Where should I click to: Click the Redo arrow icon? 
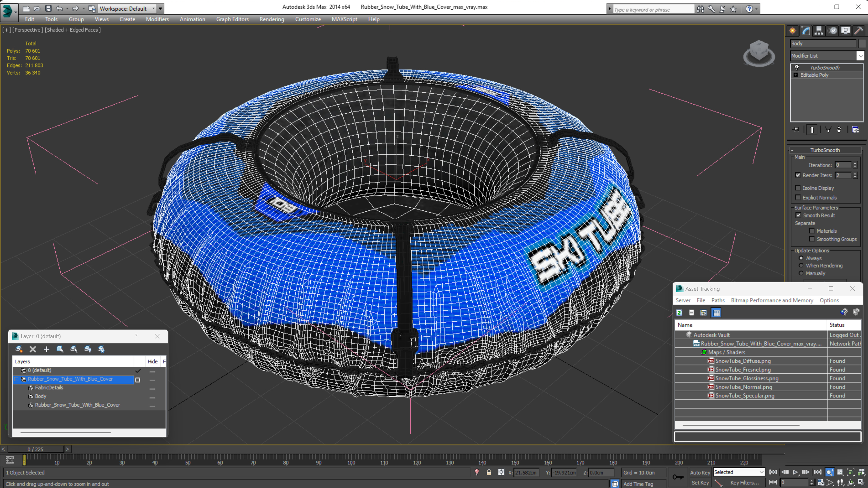click(x=75, y=9)
